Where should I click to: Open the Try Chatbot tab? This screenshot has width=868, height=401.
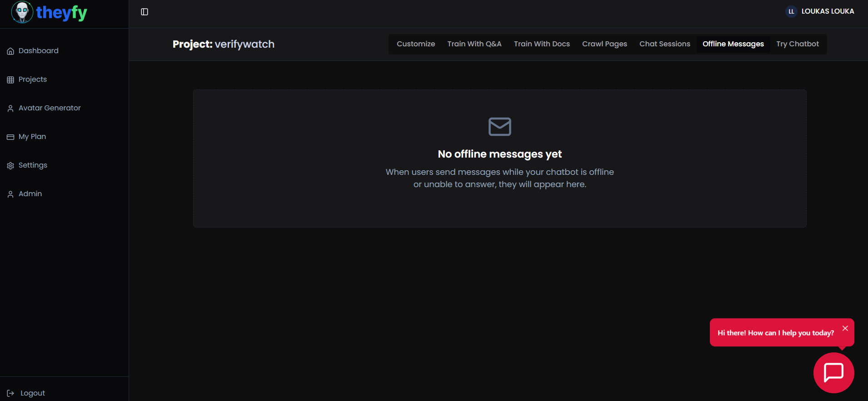pyautogui.click(x=798, y=44)
